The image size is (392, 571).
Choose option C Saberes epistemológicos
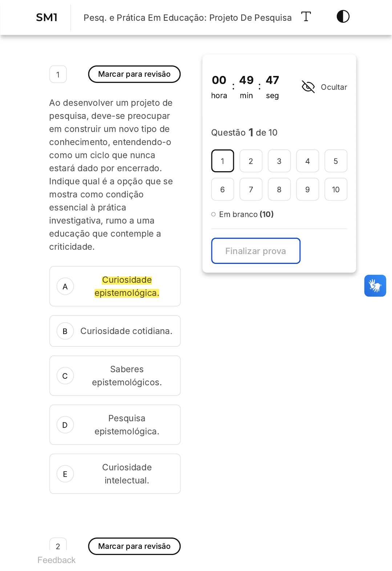115,376
